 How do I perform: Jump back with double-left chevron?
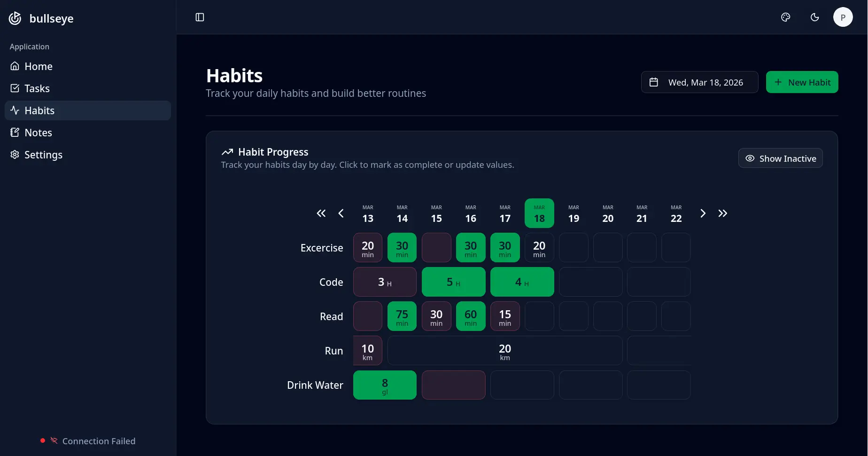(321, 213)
